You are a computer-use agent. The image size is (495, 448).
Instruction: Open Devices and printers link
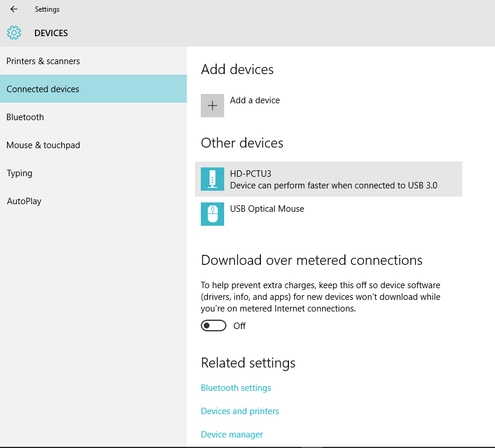click(x=240, y=411)
